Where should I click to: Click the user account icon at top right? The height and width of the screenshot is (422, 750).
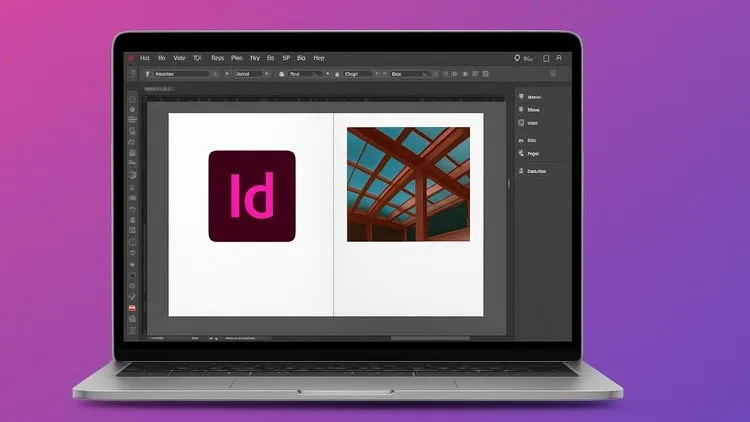coord(559,58)
